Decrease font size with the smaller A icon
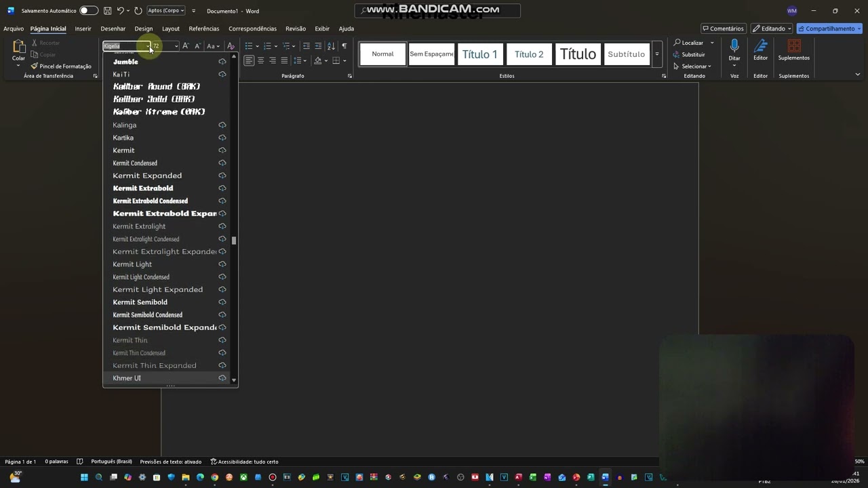The image size is (868, 488). 197,46
